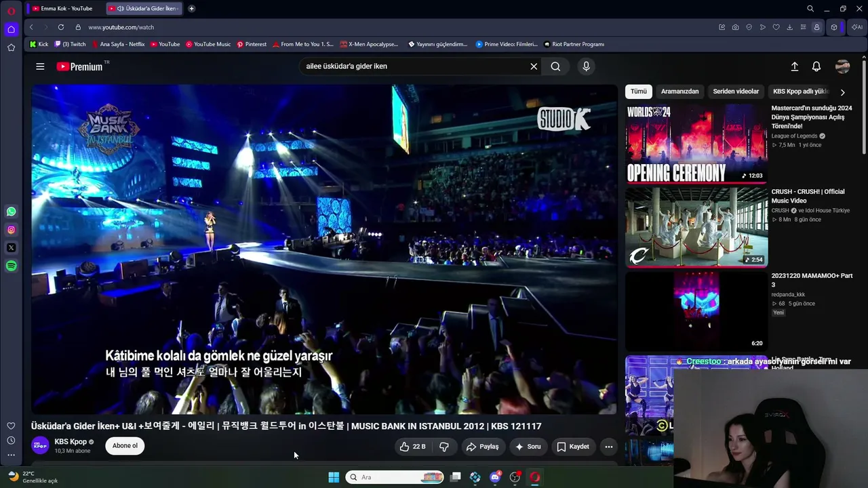Screen dimensions: 868x488
Task: Switch to the Üsküdar'a Gider İken tab
Action: (x=144, y=9)
